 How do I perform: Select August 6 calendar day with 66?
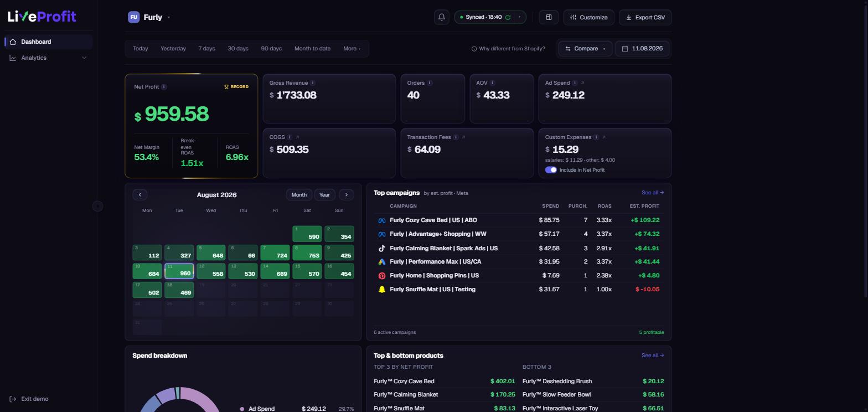243,253
